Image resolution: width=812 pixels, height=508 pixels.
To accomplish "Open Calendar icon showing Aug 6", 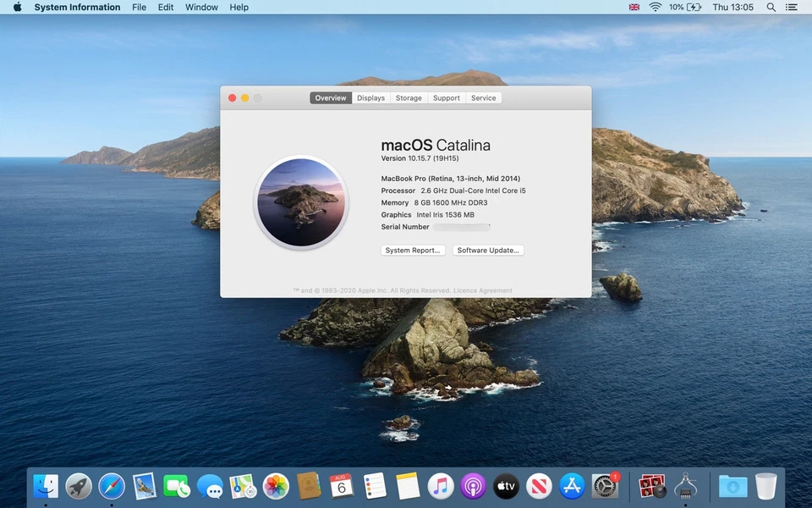I will coord(341,487).
